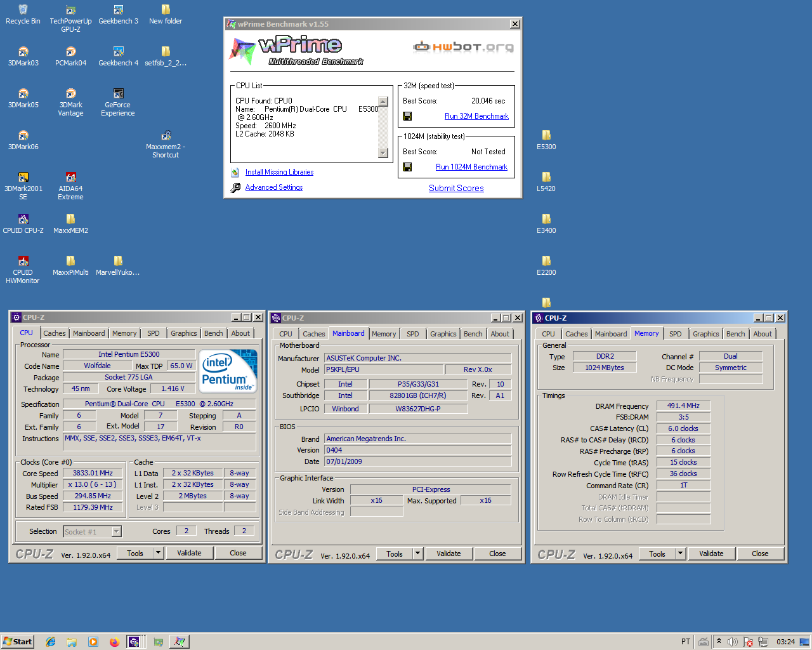Open the setfsb_2_2 folder icon
Viewport: 812px width, 650px height.
(166, 56)
